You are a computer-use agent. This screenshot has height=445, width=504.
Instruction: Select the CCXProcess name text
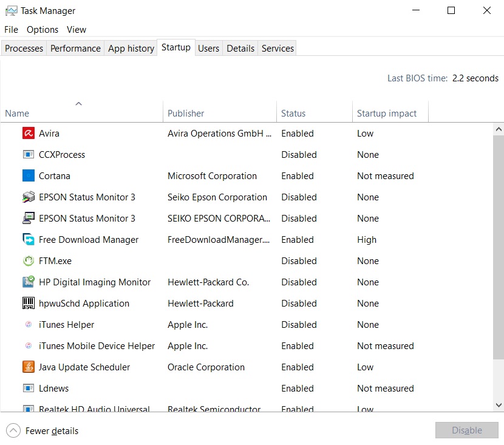62,155
